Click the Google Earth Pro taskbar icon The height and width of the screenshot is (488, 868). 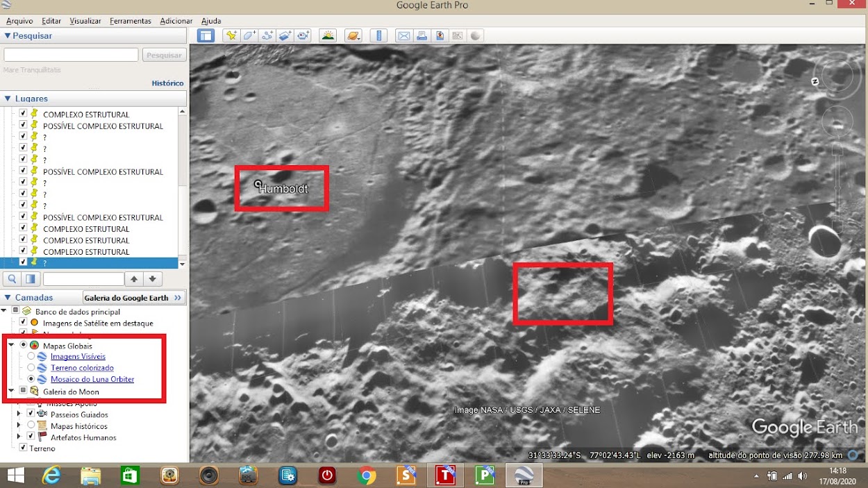(x=523, y=476)
